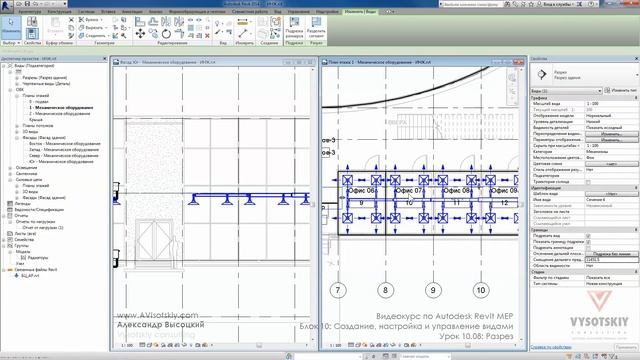Screen dimensions: 640x360
Task: Open the type selector dropdown for Разрез
Action: point(637,75)
